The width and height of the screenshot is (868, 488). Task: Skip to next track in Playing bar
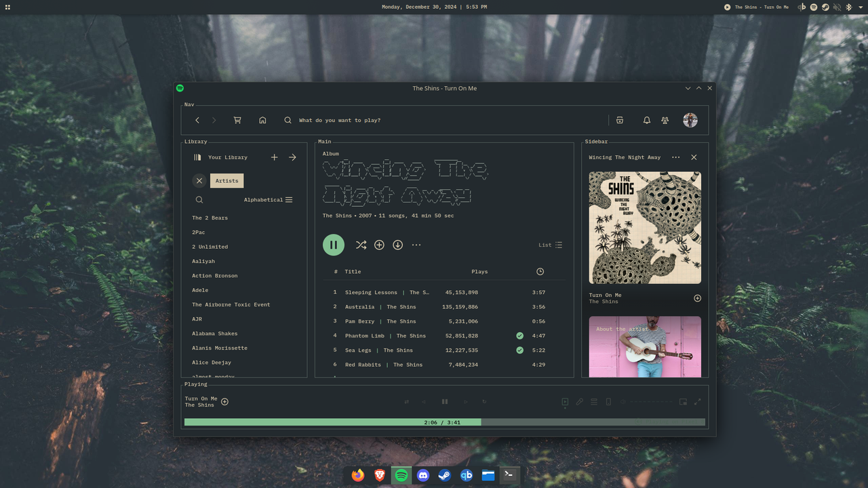click(x=465, y=402)
